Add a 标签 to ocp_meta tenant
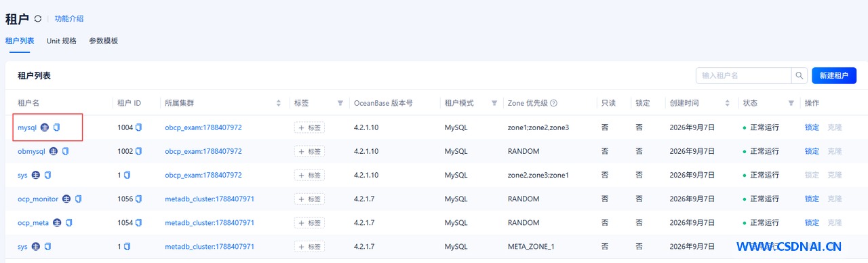 (x=309, y=222)
